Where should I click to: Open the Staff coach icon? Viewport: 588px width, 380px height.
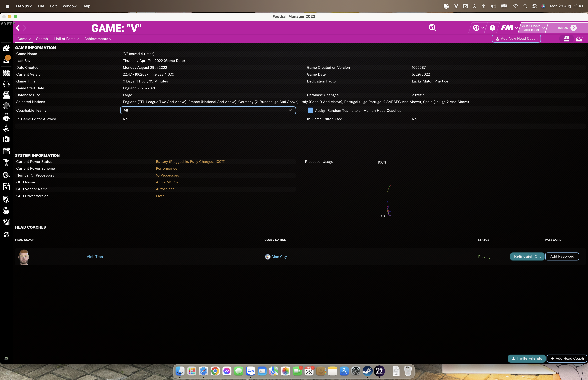click(6, 117)
